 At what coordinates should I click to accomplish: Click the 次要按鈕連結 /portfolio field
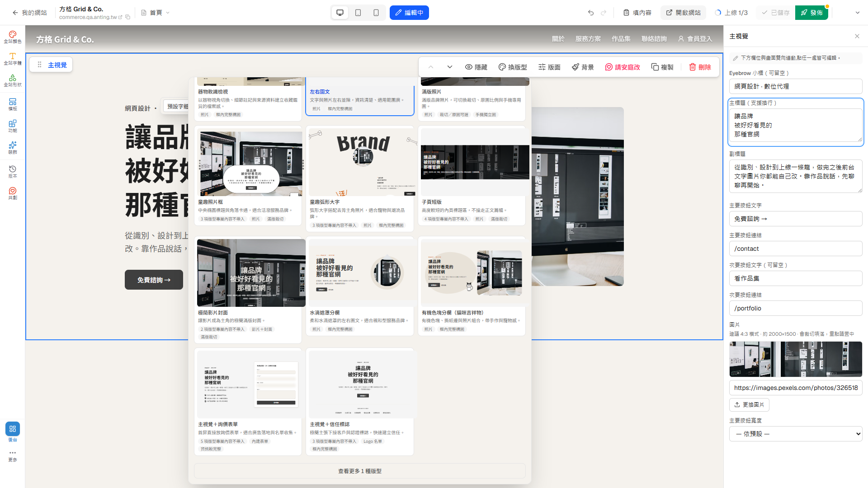point(796,308)
